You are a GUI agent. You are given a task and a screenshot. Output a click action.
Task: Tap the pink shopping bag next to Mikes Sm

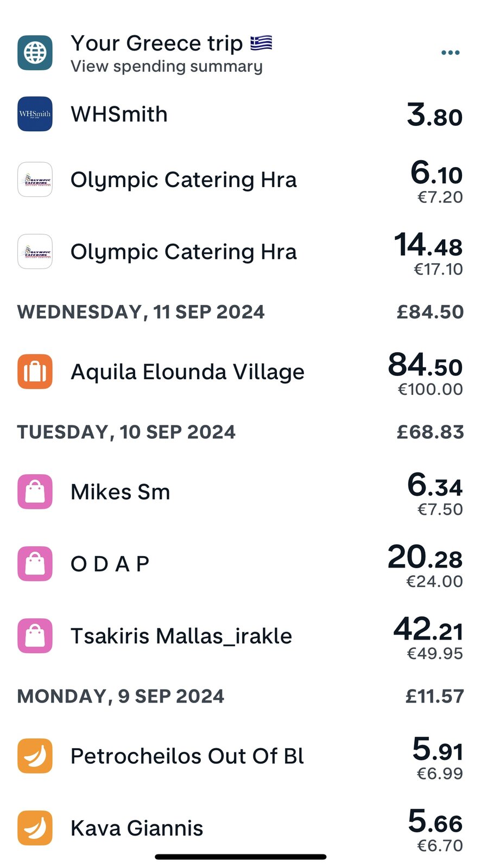tap(35, 492)
